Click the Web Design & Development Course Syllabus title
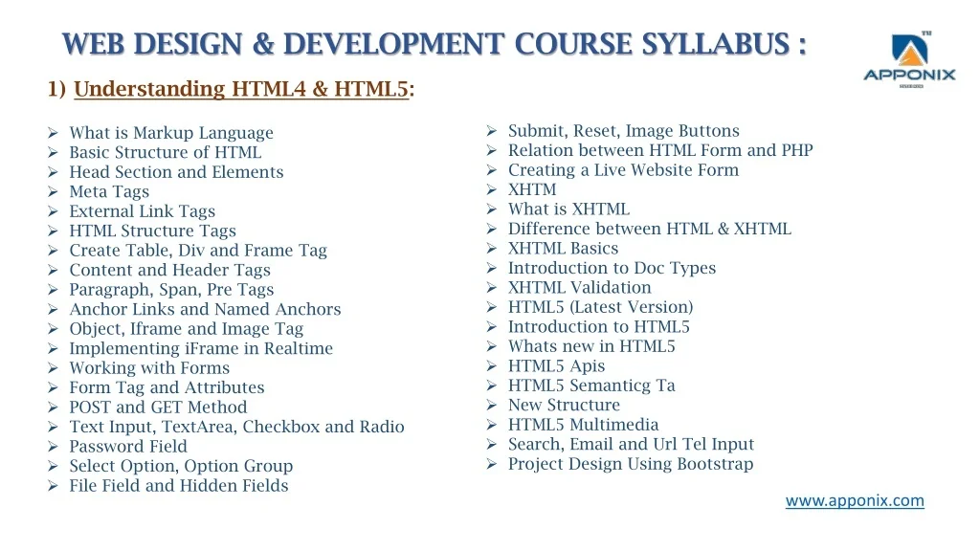Image resolution: width=980 pixels, height=551 pixels. coord(434,44)
